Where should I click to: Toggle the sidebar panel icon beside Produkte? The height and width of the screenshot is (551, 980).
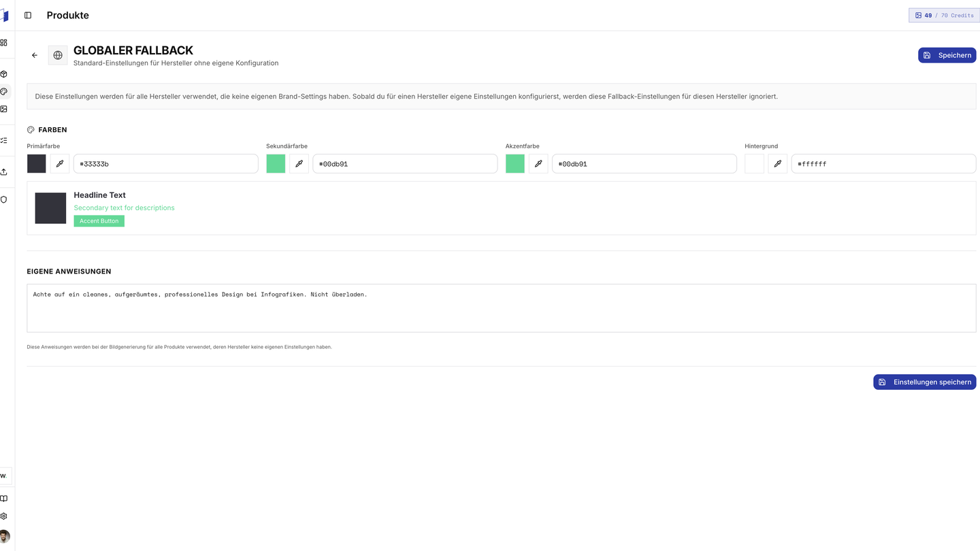click(28, 15)
